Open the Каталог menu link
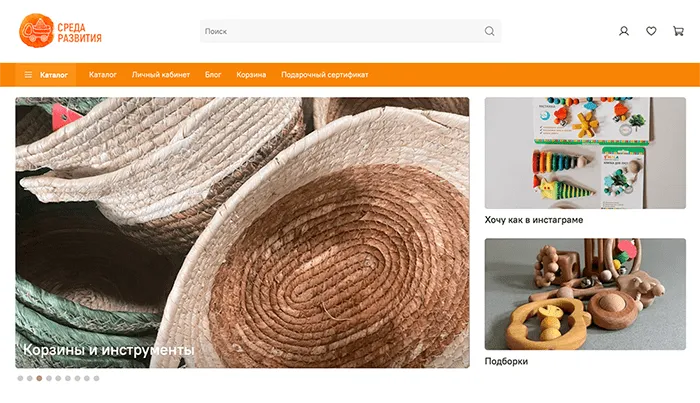 (103, 75)
